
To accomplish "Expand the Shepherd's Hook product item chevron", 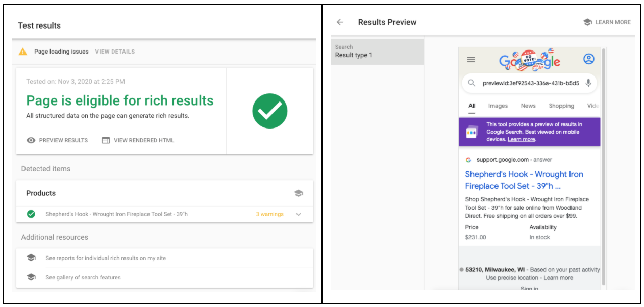I will (x=299, y=214).
